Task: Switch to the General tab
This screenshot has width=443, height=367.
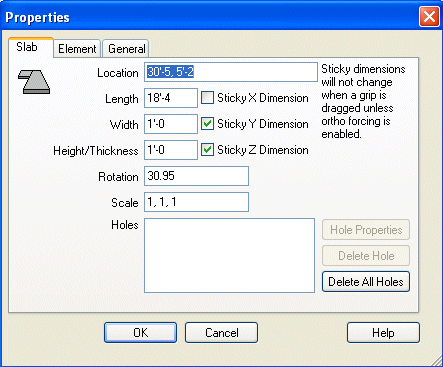Action: 126,49
